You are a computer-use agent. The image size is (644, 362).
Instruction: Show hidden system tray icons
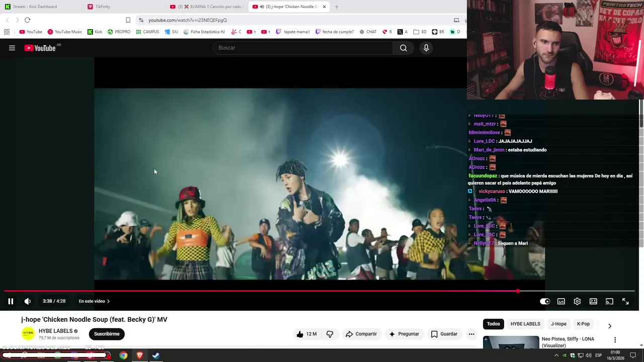(556, 355)
